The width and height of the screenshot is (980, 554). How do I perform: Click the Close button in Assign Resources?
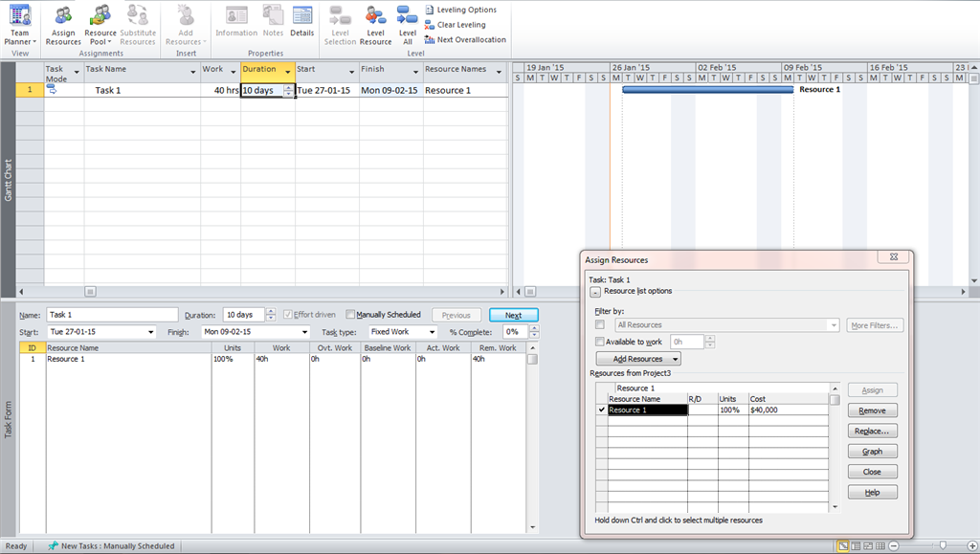(873, 472)
